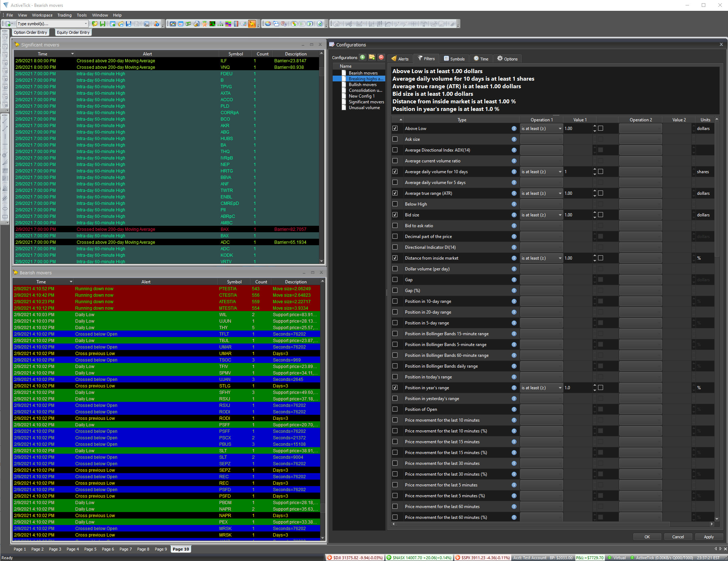Uncheck Average true range (ATR) checkbox
The width and height of the screenshot is (728, 561).
tap(395, 193)
